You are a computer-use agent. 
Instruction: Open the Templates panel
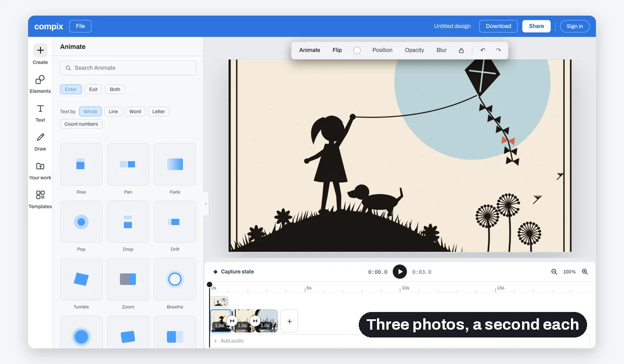click(40, 199)
